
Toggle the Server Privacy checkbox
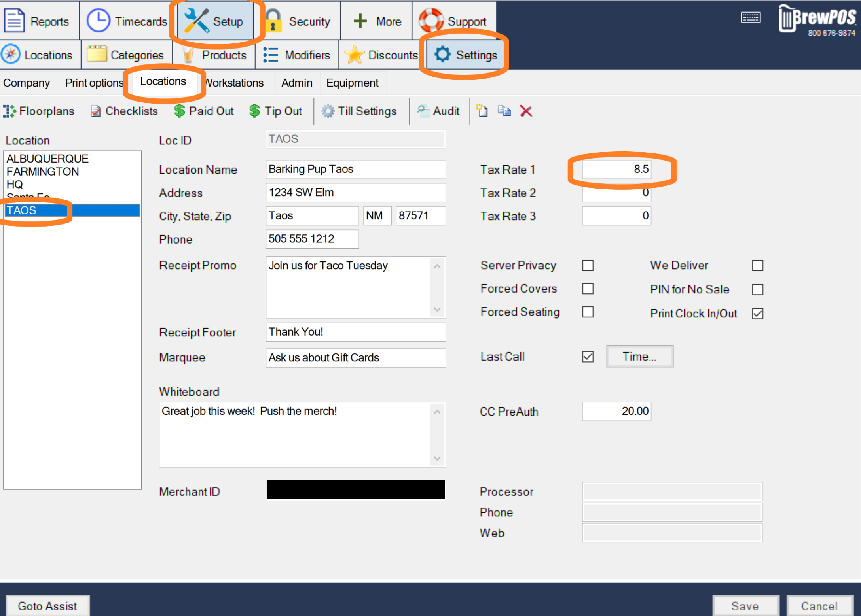[x=588, y=265]
